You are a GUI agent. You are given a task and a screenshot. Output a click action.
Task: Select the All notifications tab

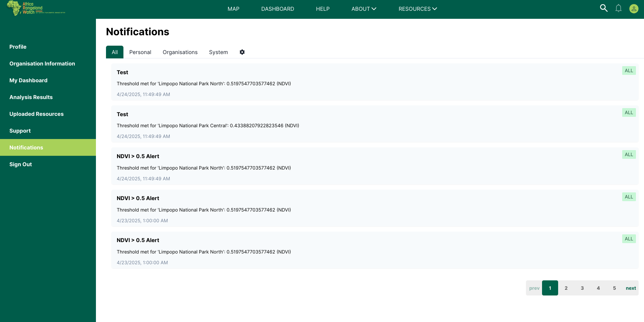pyautogui.click(x=115, y=52)
